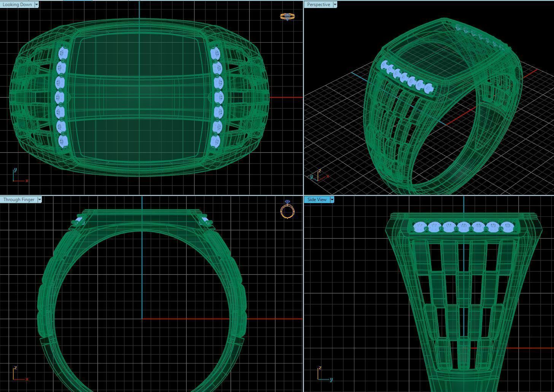Open the Through Finger viewport dropdown arrow

[40, 200]
